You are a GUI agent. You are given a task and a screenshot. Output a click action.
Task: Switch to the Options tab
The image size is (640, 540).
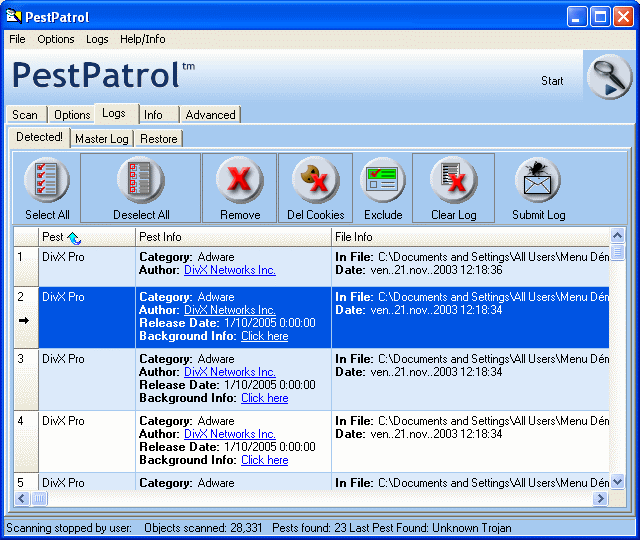(x=72, y=115)
